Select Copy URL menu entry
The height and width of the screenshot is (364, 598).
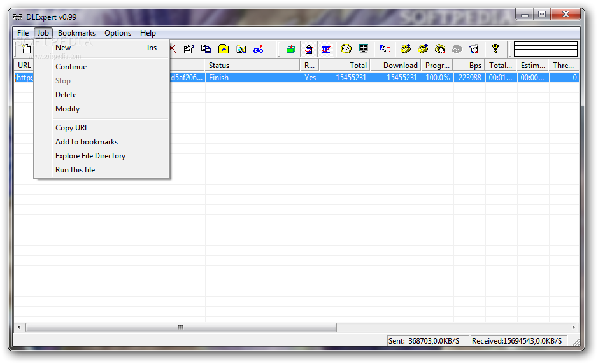point(102,128)
